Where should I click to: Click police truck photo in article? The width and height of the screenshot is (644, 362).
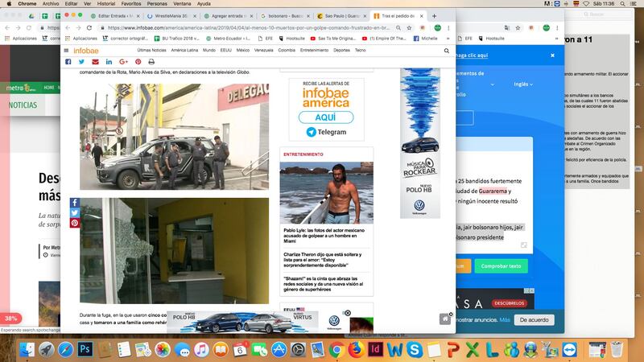coord(174,137)
